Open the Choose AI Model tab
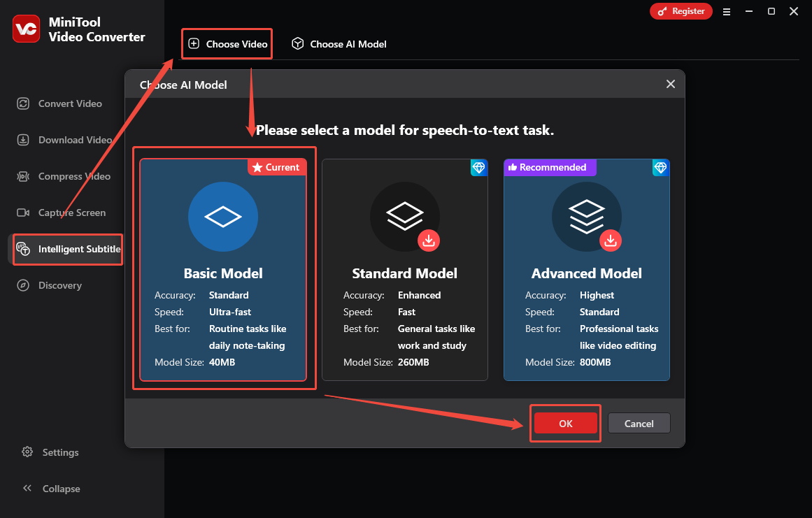Image resolution: width=812 pixels, height=518 pixels. [339, 43]
